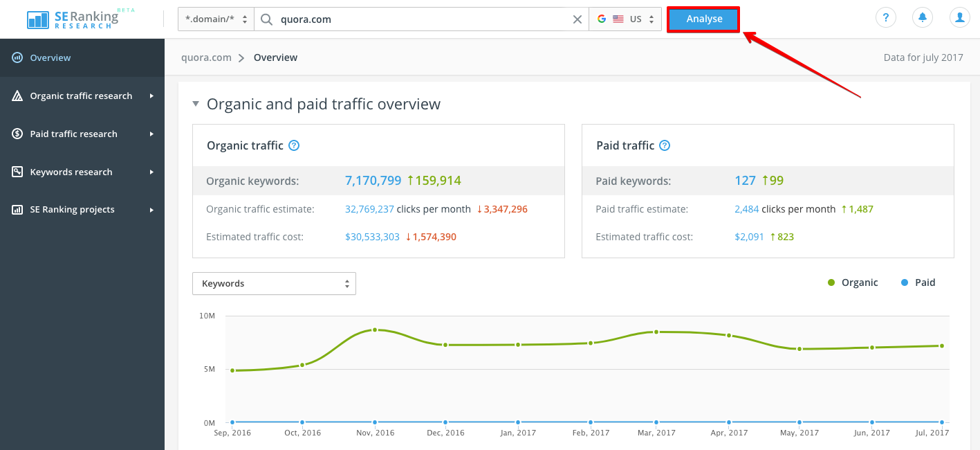Open the $30,533,303 traffic cost link
The image size is (980, 450).
point(372,237)
